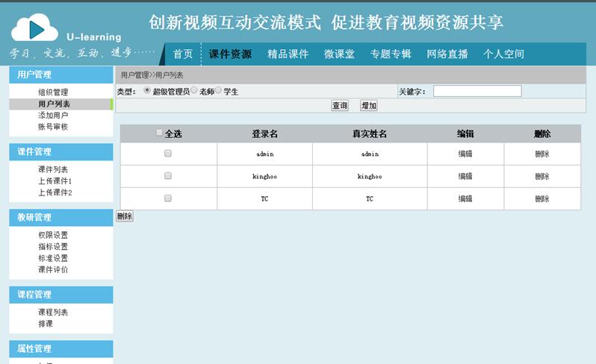Click 删除 link in the kinghoo row
Image resolution: width=596 pixels, height=364 pixels.
(x=542, y=176)
